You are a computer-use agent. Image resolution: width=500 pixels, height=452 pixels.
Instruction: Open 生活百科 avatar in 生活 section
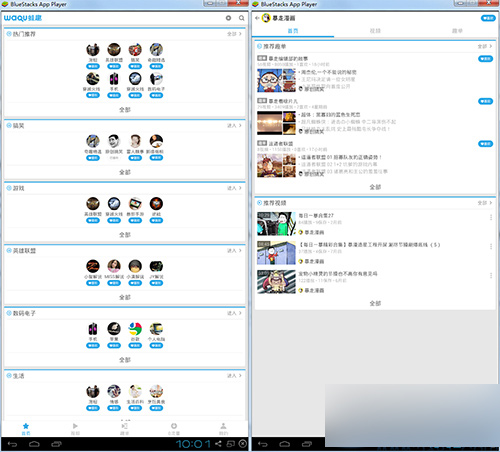(135, 391)
